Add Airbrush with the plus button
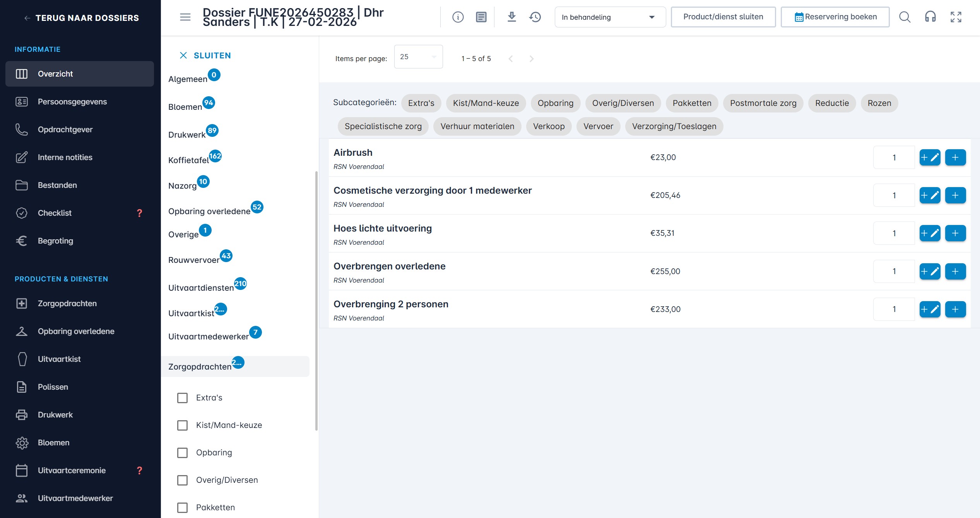980x518 pixels. (x=955, y=157)
